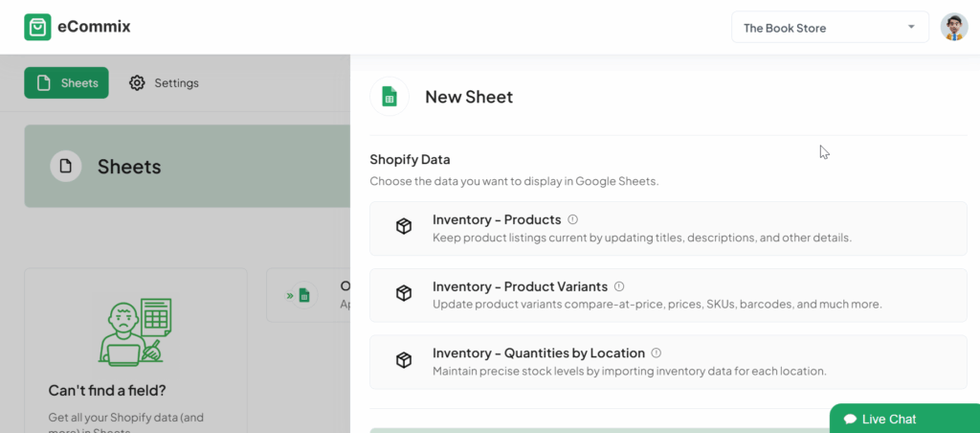
Task: Click info icon next to Inventory - Product Variants
Action: pos(619,286)
